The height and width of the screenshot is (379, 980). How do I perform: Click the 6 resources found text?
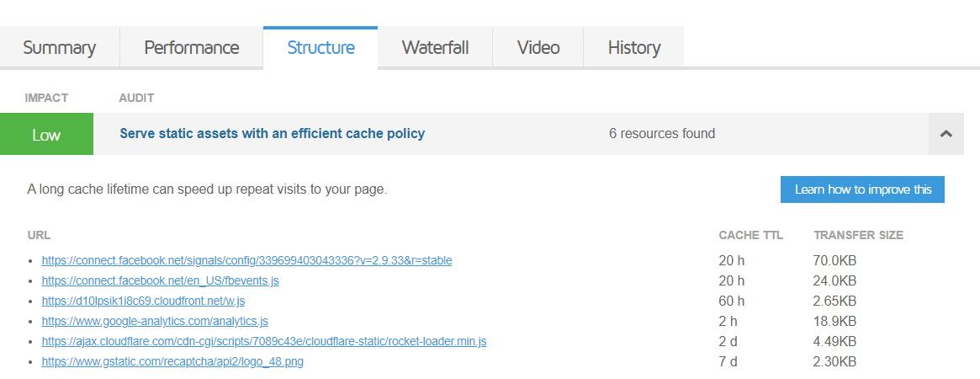pyautogui.click(x=662, y=134)
